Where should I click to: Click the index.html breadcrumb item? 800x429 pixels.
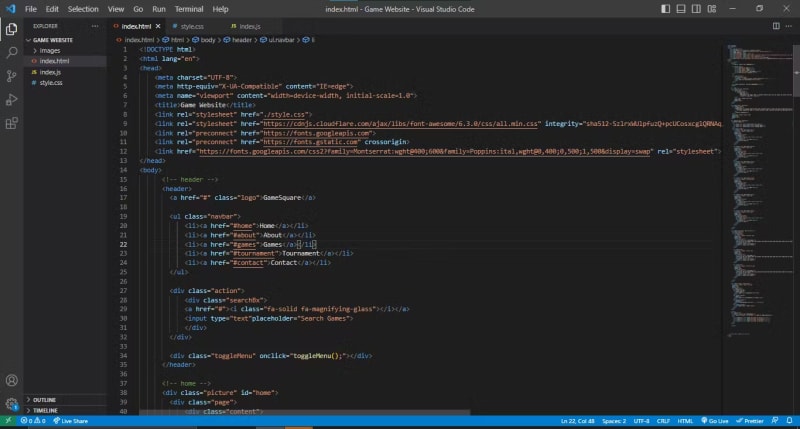pyautogui.click(x=136, y=40)
